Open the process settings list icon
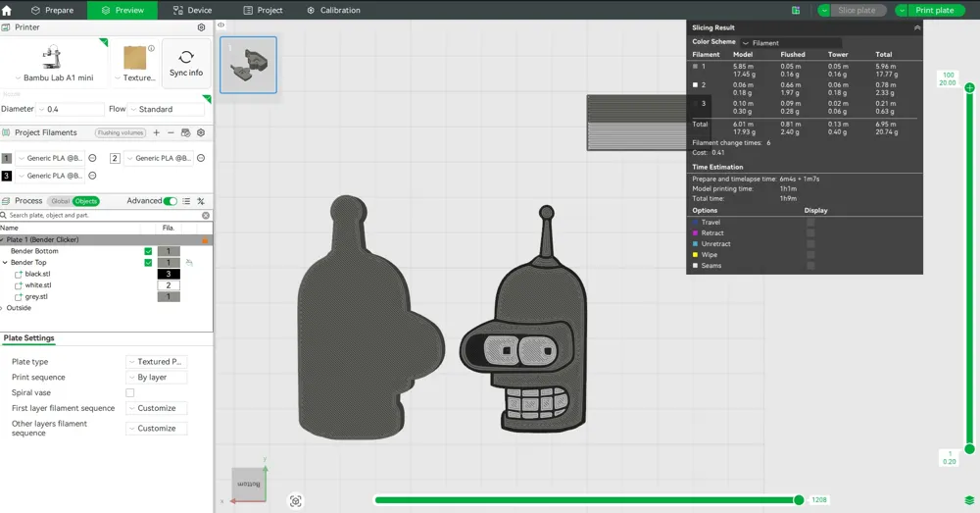980x513 pixels. coord(186,201)
